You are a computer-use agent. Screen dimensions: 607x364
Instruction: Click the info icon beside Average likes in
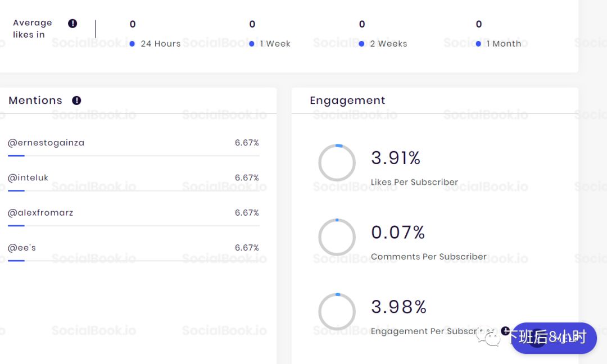[73, 24]
